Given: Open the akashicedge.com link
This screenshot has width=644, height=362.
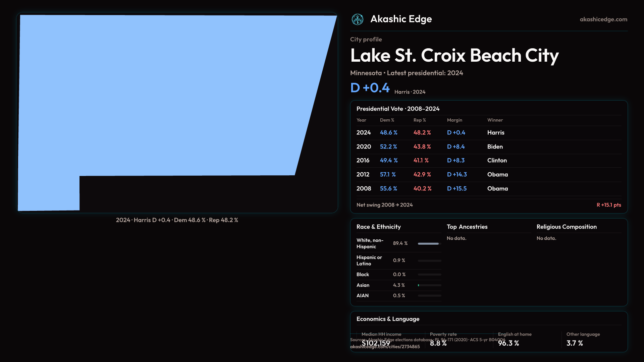Looking at the screenshot, I should point(603,19).
